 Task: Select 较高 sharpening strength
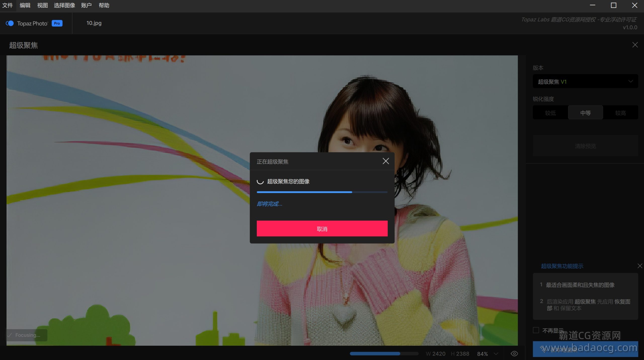[x=620, y=113]
